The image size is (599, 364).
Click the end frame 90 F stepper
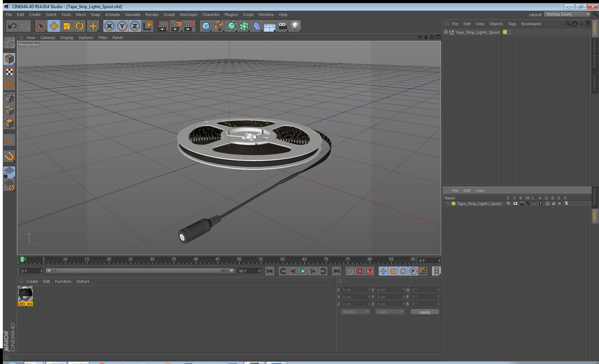(259, 271)
